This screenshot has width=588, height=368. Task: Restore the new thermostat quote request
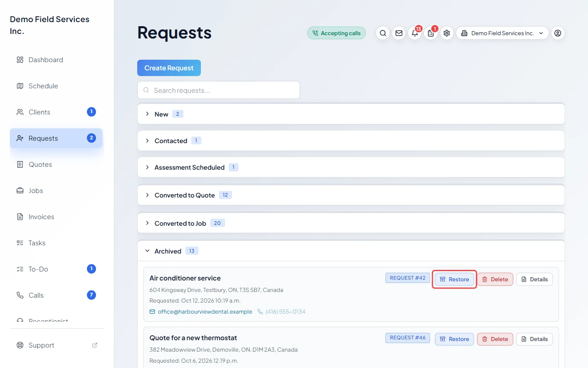(x=454, y=339)
